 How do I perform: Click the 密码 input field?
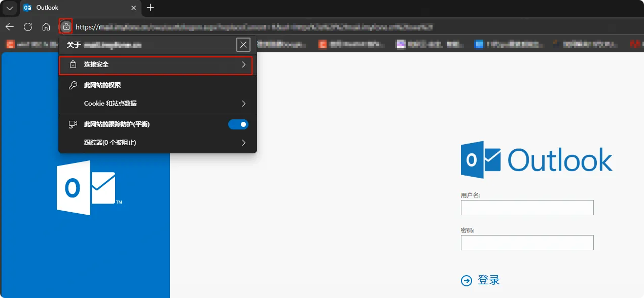(x=527, y=243)
